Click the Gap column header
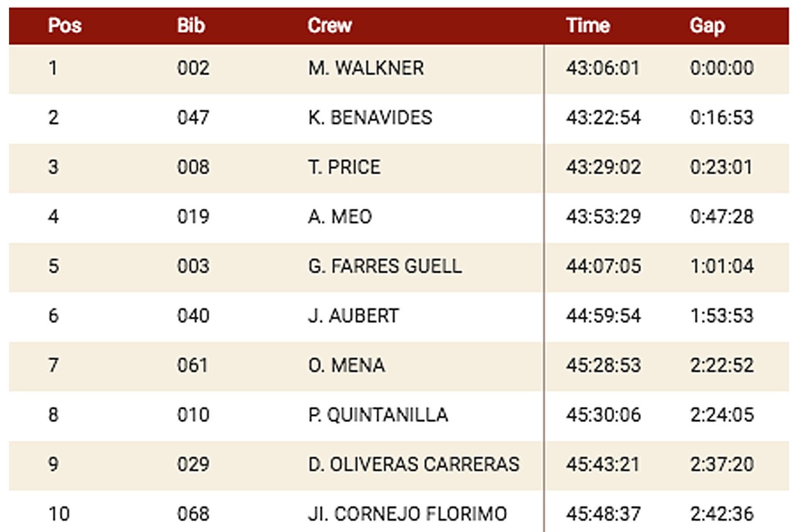 point(707,26)
